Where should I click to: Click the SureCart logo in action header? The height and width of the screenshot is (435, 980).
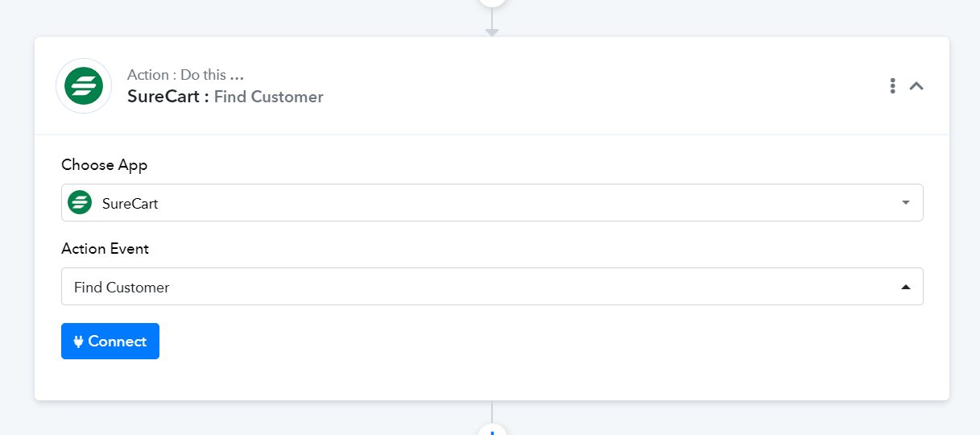pos(84,85)
